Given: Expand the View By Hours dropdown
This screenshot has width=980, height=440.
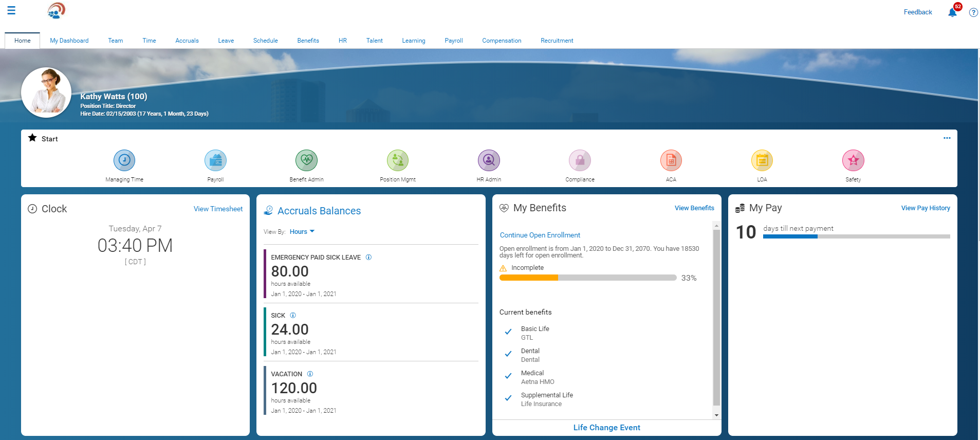Looking at the screenshot, I should (302, 232).
